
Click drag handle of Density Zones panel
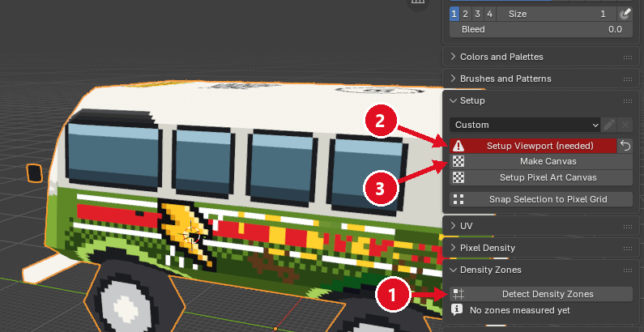coord(628,270)
